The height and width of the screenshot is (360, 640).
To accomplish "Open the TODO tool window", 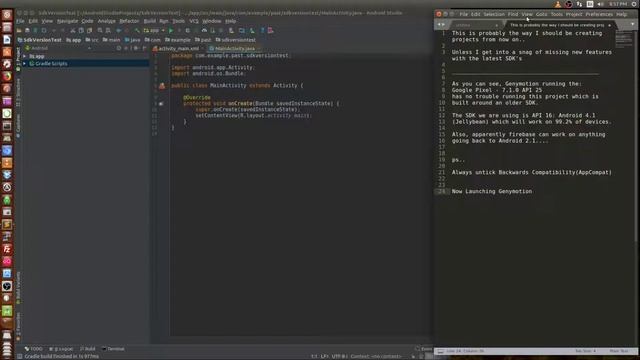I will [33, 349].
